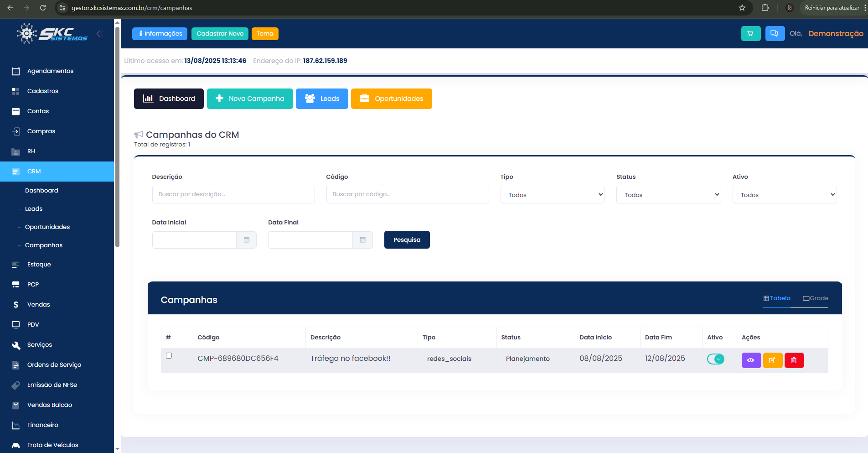Click the Nova Campanha button
This screenshot has width=868, height=453.
click(250, 99)
